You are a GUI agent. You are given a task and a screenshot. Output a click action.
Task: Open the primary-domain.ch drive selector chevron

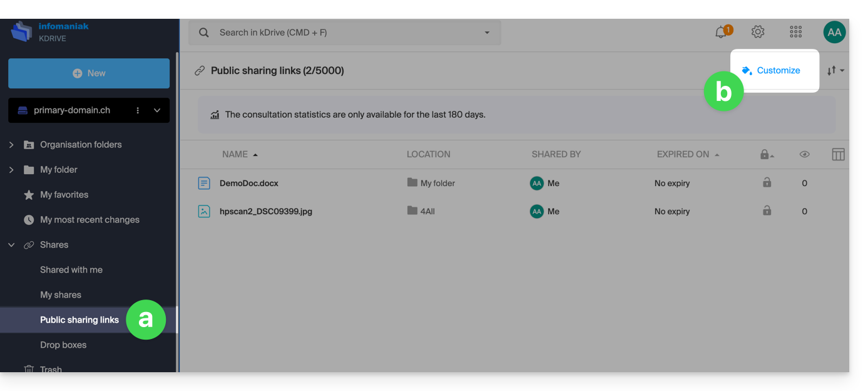pyautogui.click(x=157, y=110)
